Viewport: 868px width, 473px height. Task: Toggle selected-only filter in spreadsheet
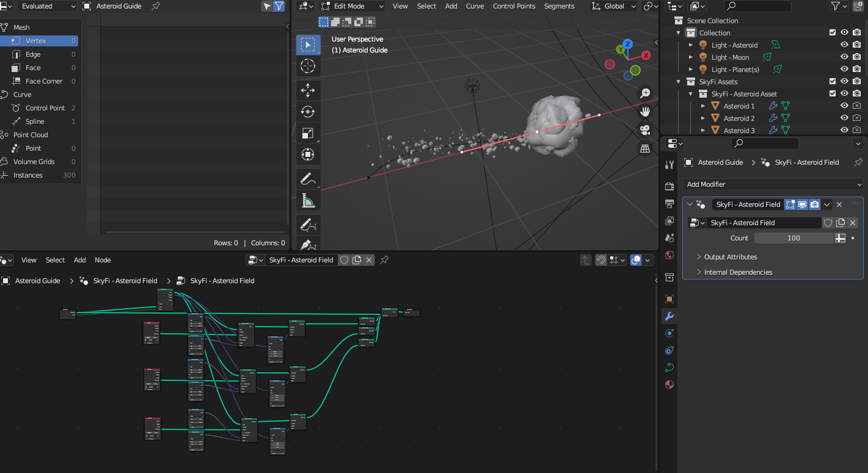tap(267, 6)
